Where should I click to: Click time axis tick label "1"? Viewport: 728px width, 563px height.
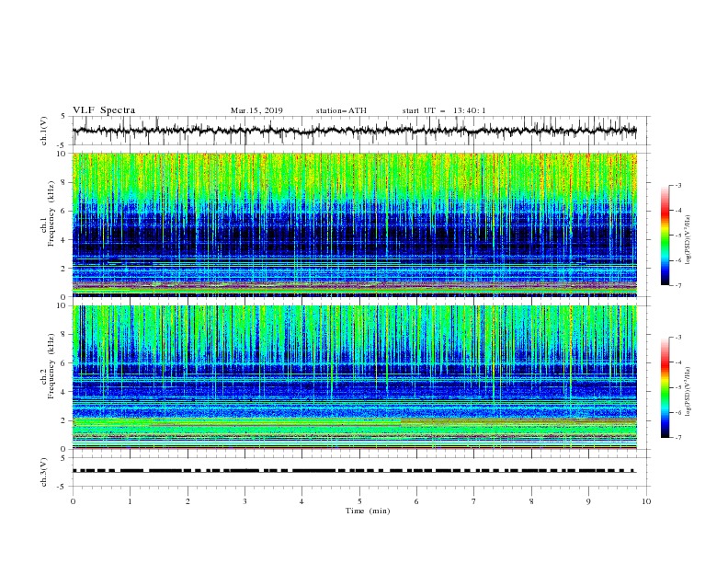click(130, 501)
